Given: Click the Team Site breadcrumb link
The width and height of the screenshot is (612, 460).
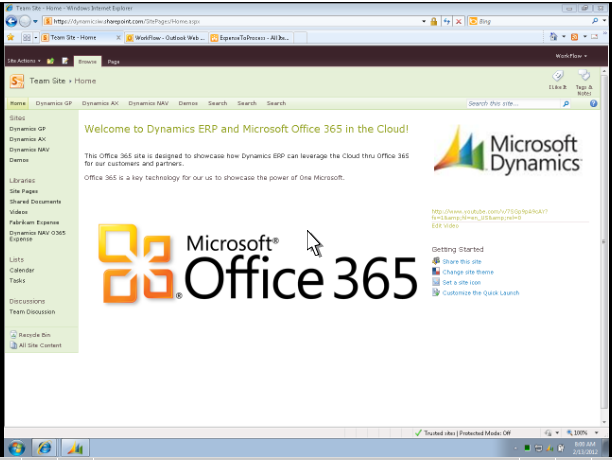Looking at the screenshot, I should click(x=47, y=81).
